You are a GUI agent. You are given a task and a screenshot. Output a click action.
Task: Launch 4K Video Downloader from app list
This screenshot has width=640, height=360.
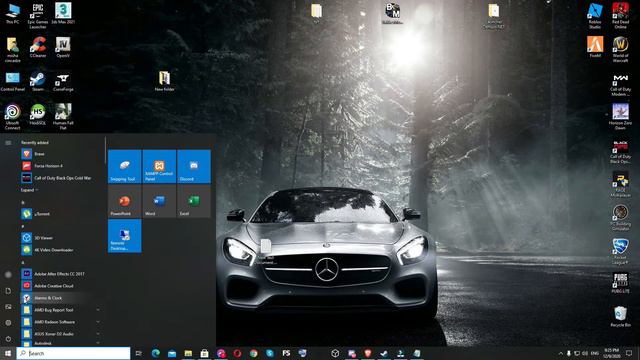pyautogui.click(x=61, y=250)
